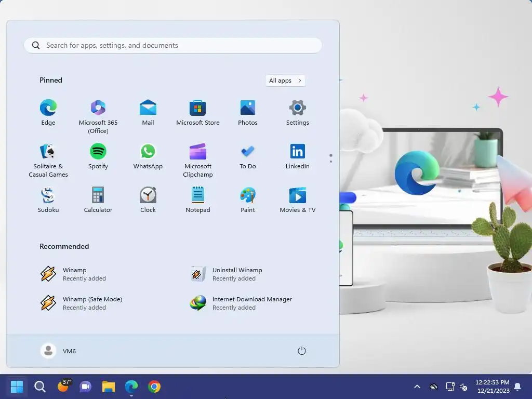Open the Calculator app
The height and width of the screenshot is (399, 532).
click(x=98, y=200)
